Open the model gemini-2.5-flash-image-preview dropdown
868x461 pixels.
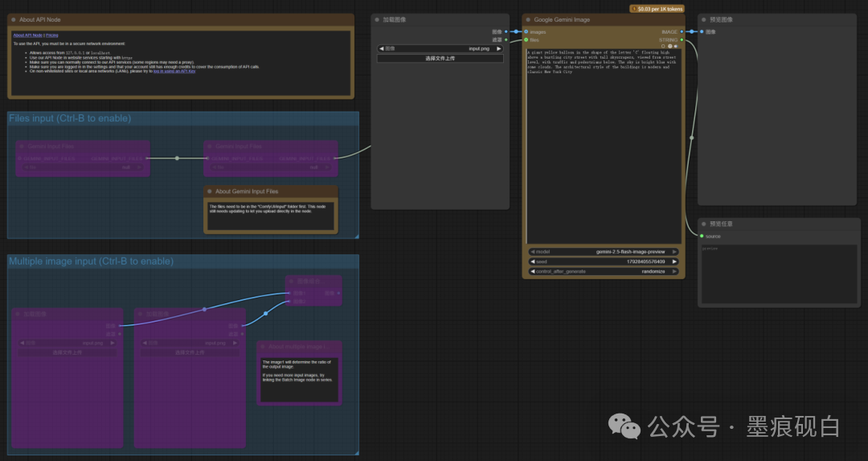pyautogui.click(x=604, y=252)
